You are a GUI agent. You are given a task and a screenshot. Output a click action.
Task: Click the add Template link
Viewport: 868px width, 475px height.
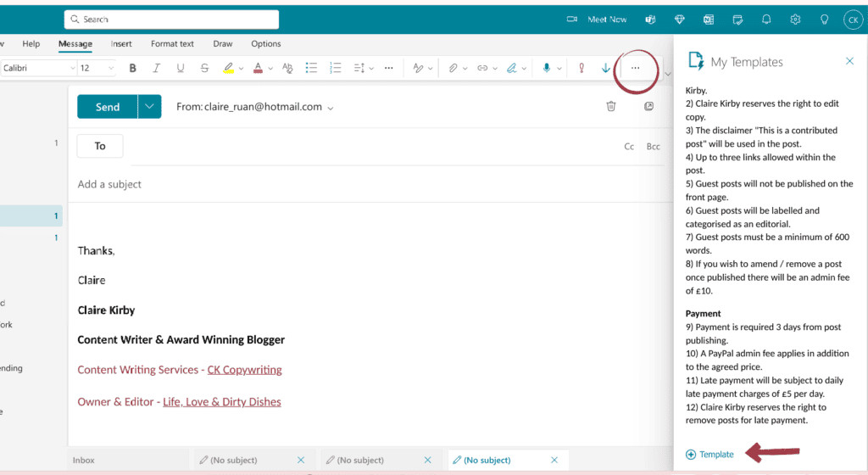(709, 455)
